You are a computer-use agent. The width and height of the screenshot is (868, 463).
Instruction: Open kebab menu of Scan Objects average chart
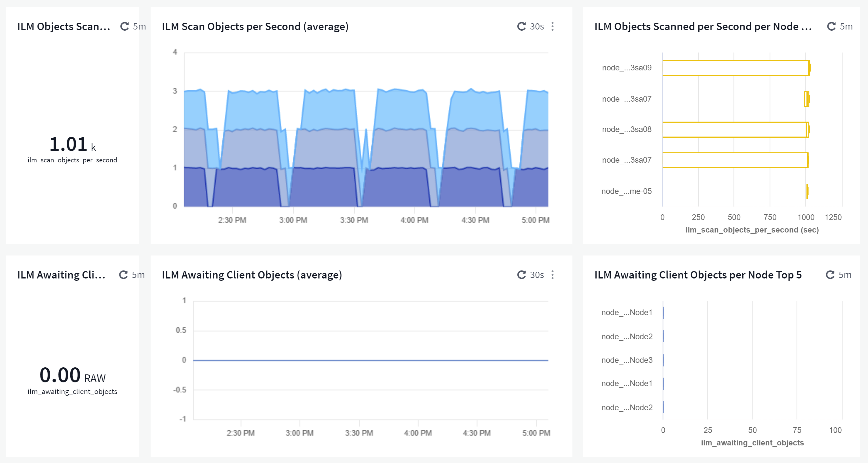click(x=553, y=26)
